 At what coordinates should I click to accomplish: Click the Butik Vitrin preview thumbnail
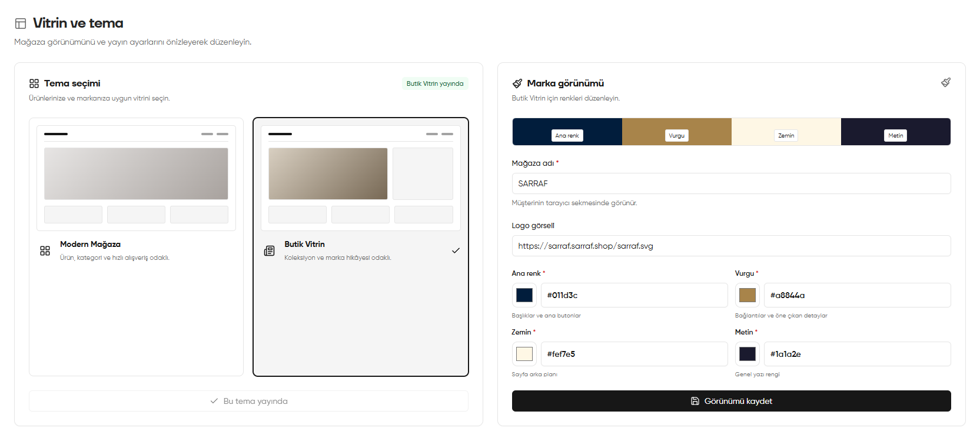click(361, 178)
